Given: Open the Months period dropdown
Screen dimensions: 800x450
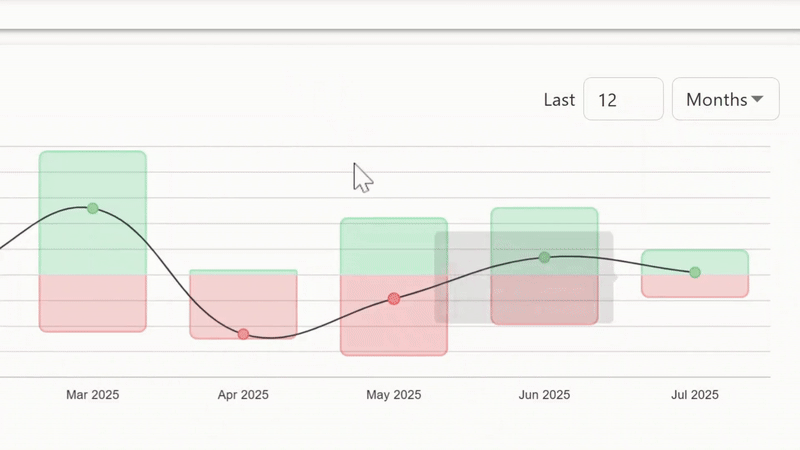Looking at the screenshot, I should point(726,99).
